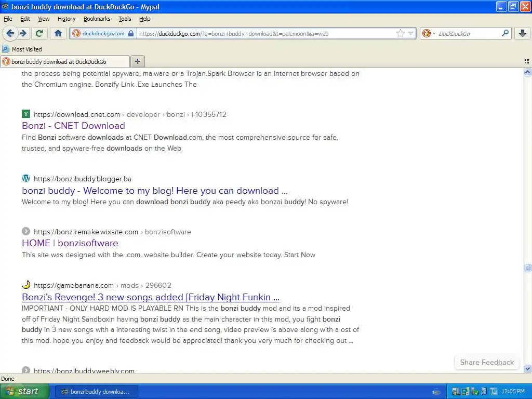
Task: Click the bonzibuddy.blogger.ba URL text
Action: 83,179
